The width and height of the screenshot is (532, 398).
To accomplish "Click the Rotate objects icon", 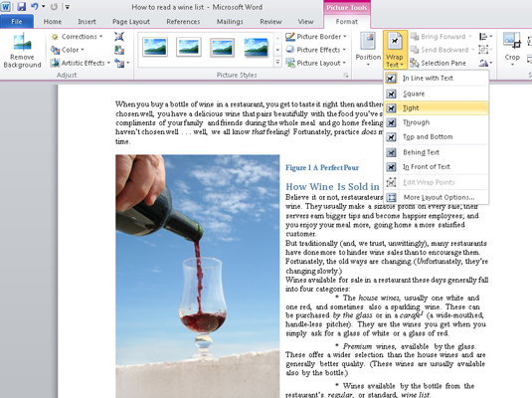I will tap(485, 63).
